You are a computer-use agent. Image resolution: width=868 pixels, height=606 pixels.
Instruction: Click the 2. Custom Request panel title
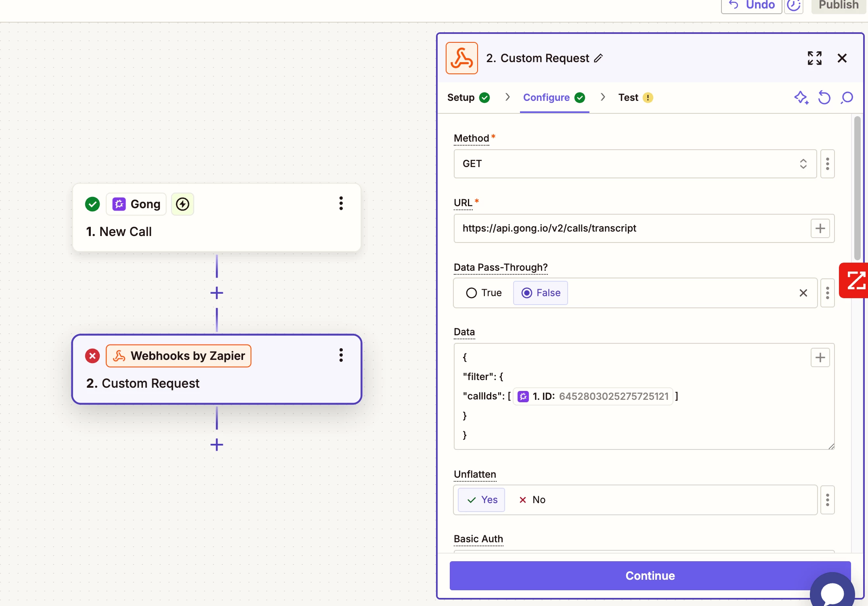[x=537, y=58]
